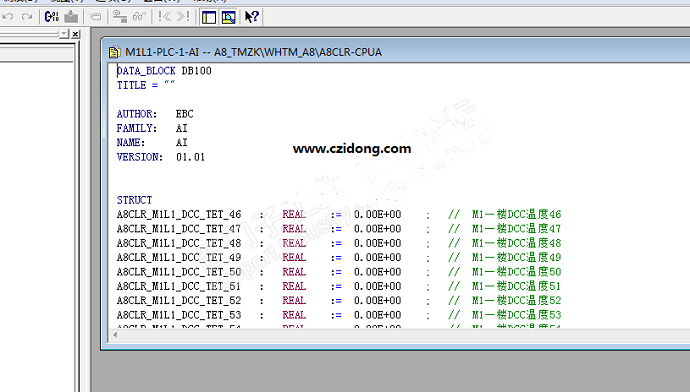The image size is (690, 392).
Task: Toggle the Monitor glasses icon
Action: pos(139,17)
